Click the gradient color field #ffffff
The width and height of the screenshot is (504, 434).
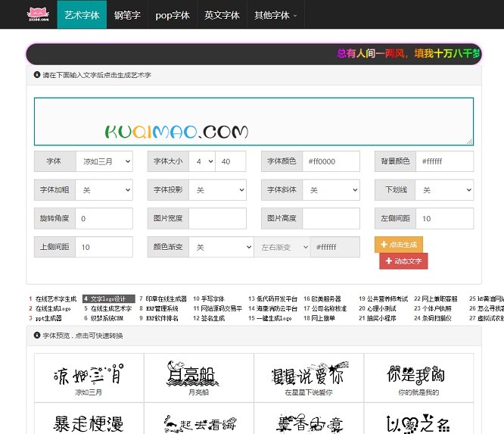pos(335,247)
